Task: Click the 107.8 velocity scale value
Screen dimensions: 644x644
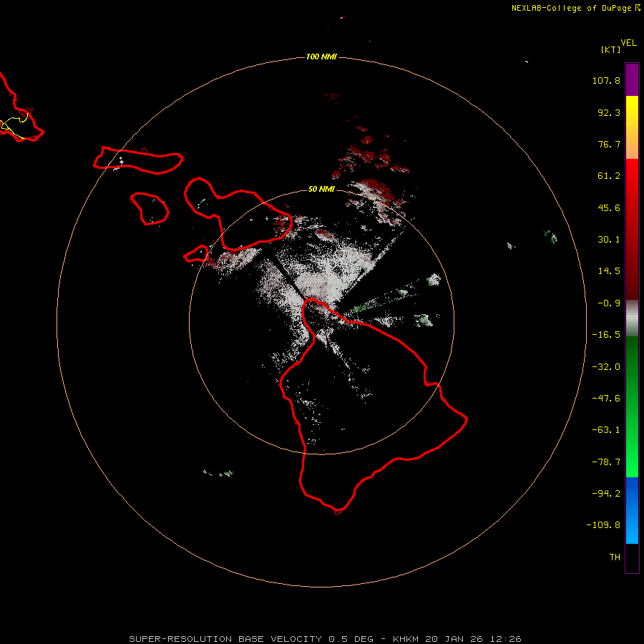Action: [x=606, y=80]
